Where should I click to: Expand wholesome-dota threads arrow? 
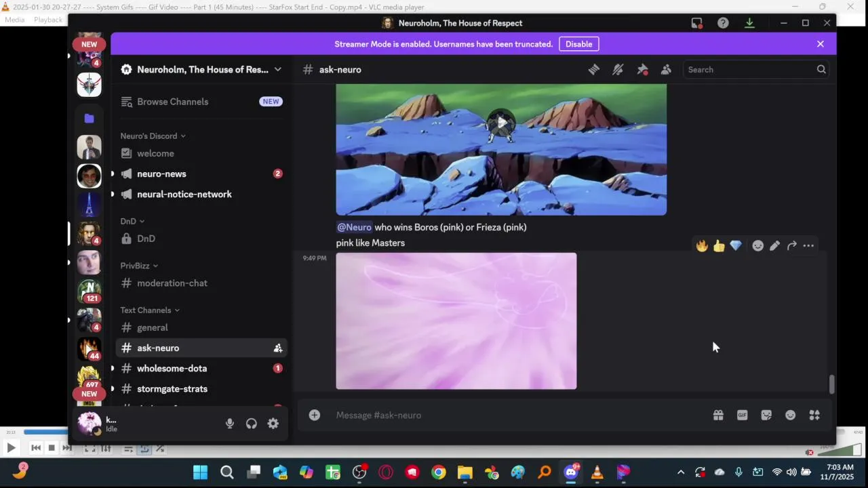[113, 368]
